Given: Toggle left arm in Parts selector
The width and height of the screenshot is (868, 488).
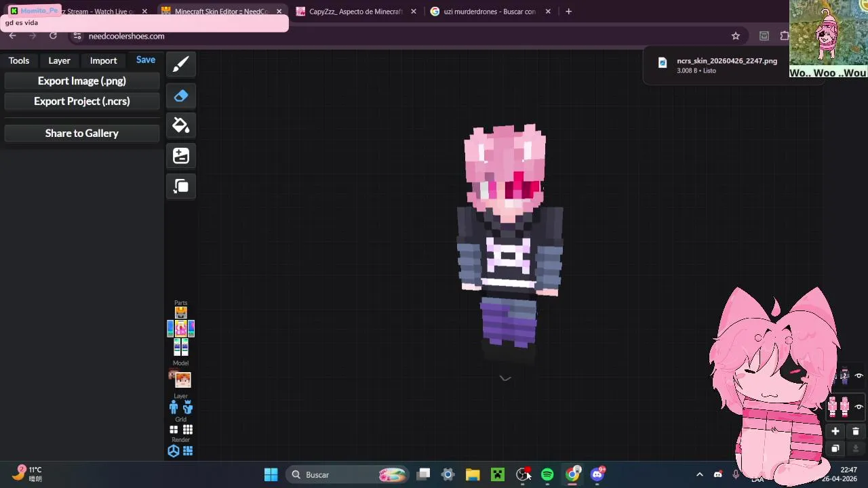Looking at the screenshot, I should click(x=171, y=328).
